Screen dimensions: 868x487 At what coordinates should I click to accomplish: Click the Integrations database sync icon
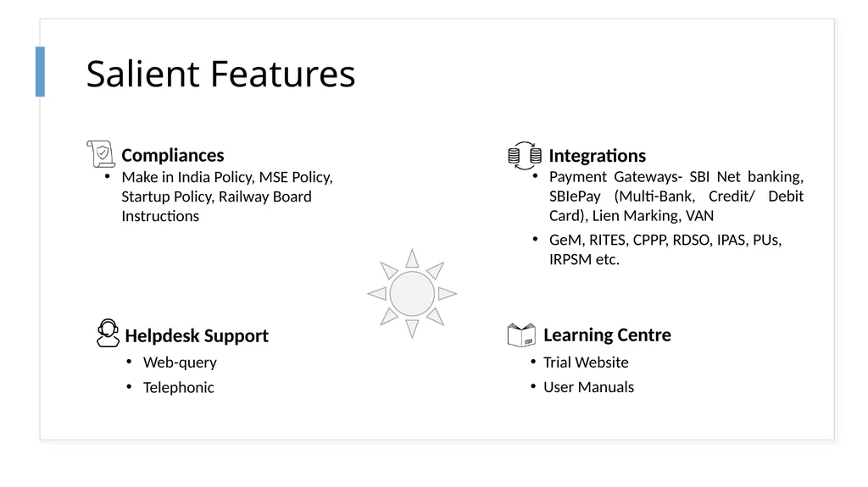[524, 155]
